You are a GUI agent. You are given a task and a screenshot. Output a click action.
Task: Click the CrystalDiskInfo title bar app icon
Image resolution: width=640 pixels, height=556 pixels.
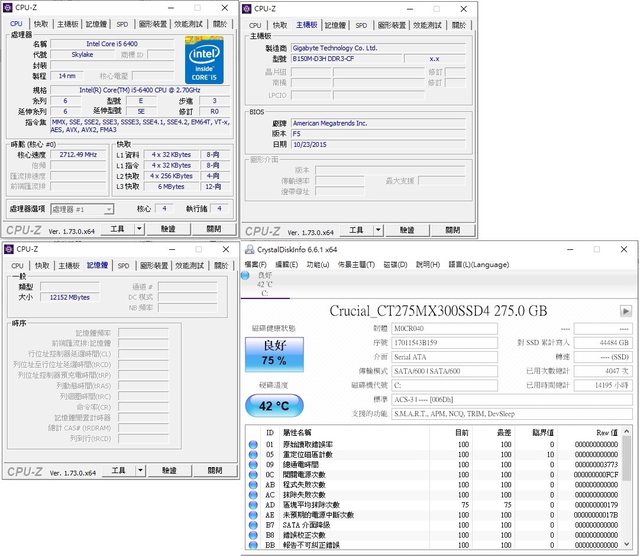tap(250, 249)
